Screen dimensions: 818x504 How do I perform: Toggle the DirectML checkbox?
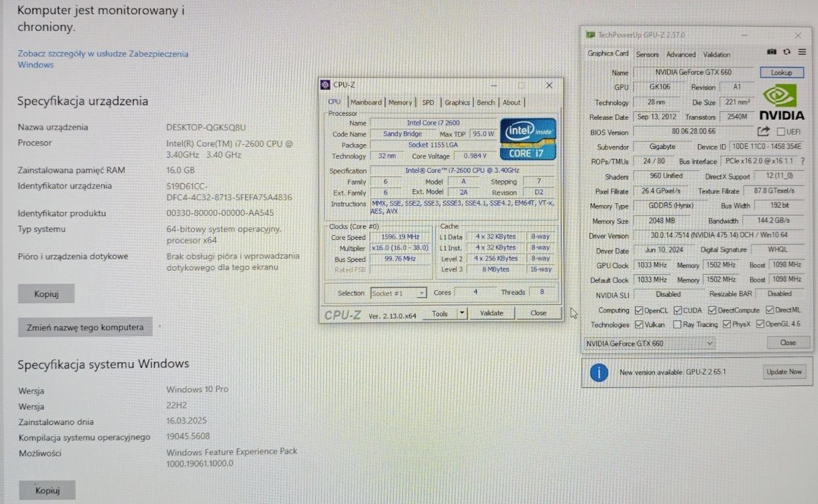click(x=768, y=310)
